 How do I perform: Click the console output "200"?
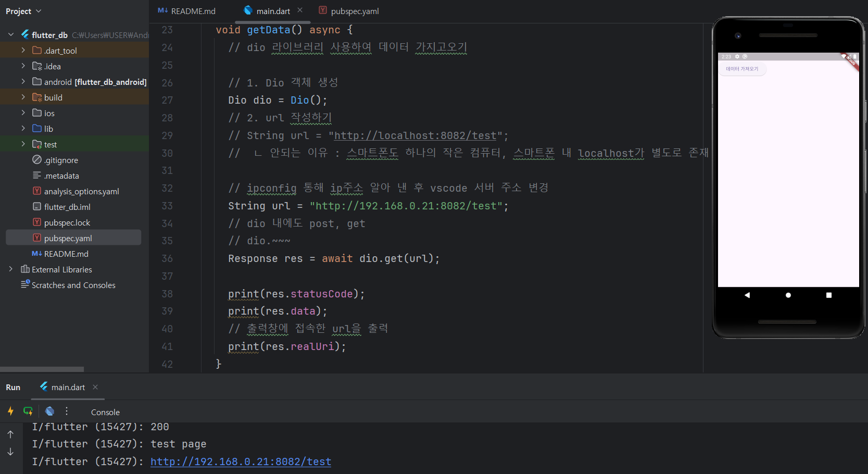(x=160, y=427)
